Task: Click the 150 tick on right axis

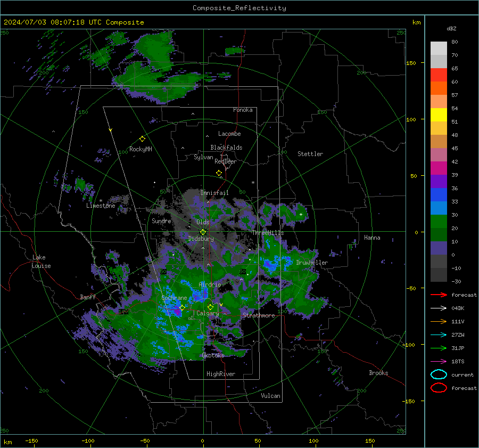Action: (x=411, y=63)
